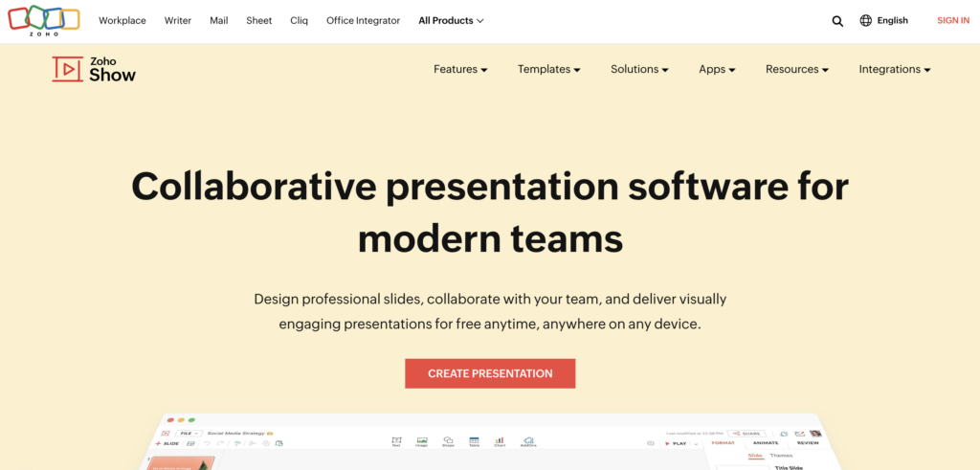Select the slide thumbnail in preview panel
Image resolution: width=980 pixels, height=470 pixels.
coord(181,463)
